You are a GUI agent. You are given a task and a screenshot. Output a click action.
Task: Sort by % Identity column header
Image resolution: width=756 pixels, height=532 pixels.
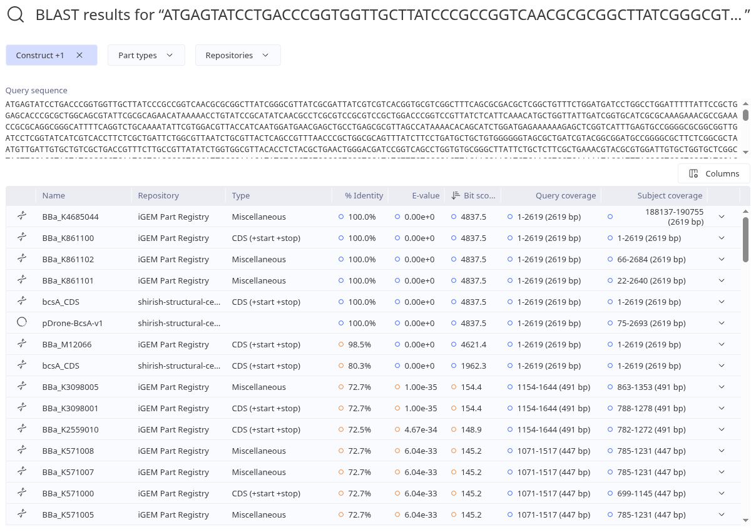[x=364, y=195]
